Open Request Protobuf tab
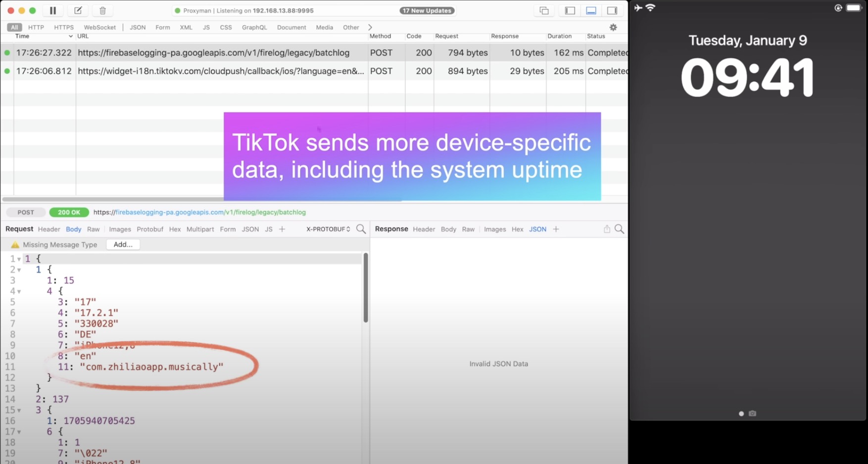Viewport: 868px width, 464px height. pyautogui.click(x=150, y=229)
